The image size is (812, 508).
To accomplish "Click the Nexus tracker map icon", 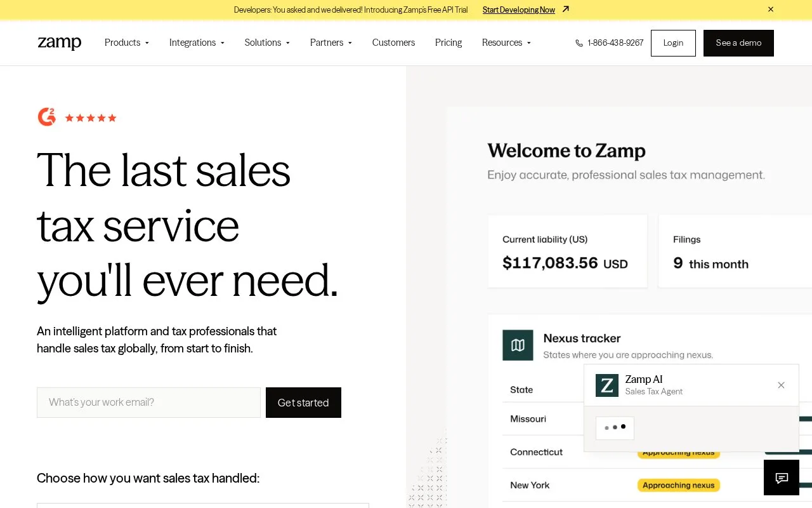I will (518, 345).
